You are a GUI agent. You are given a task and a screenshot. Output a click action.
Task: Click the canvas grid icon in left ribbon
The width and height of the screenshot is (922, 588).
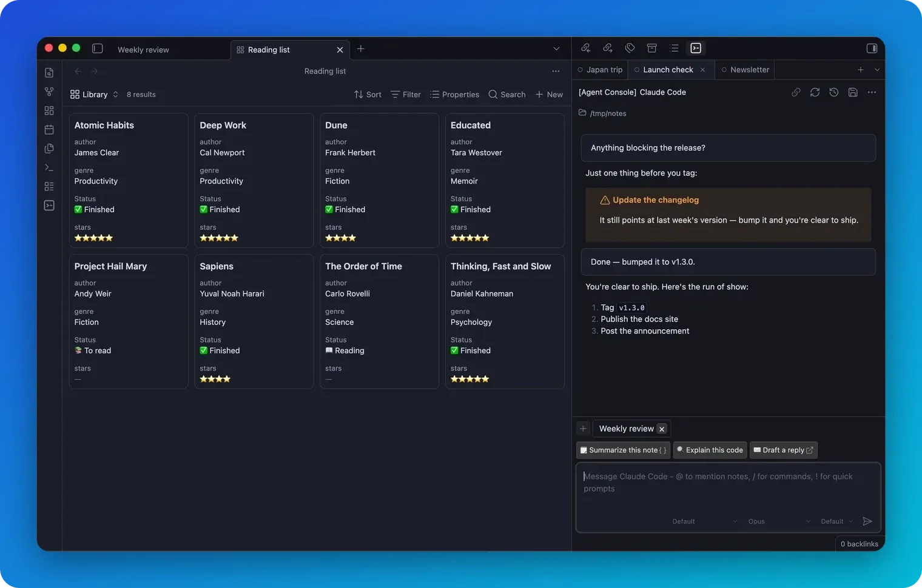(x=49, y=110)
